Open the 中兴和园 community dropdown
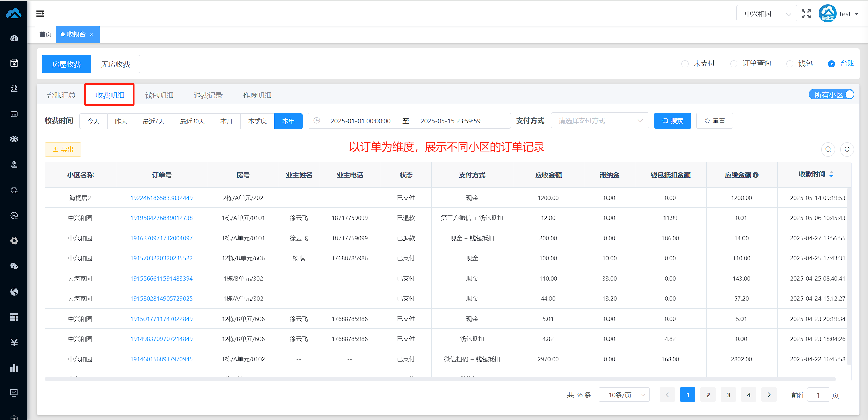The width and height of the screenshot is (868, 420). 767,14
